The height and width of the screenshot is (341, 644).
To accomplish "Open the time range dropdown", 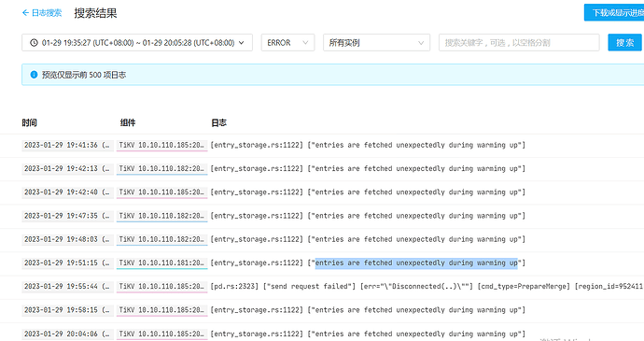I will pos(137,42).
